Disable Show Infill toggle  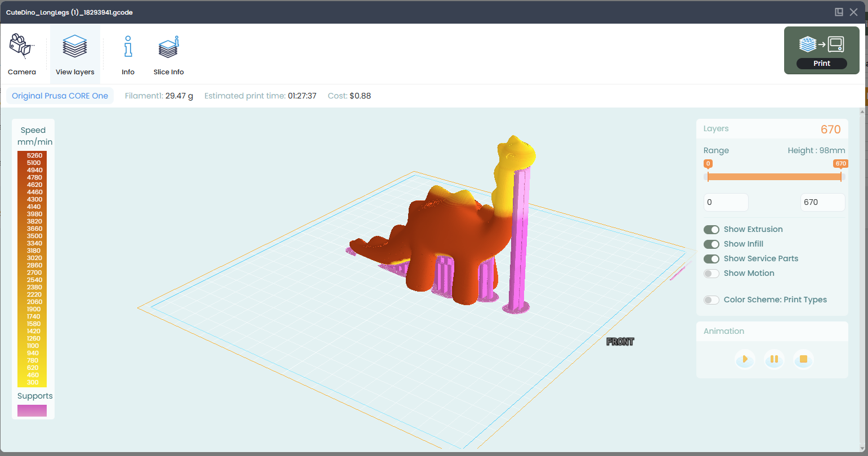(x=712, y=244)
